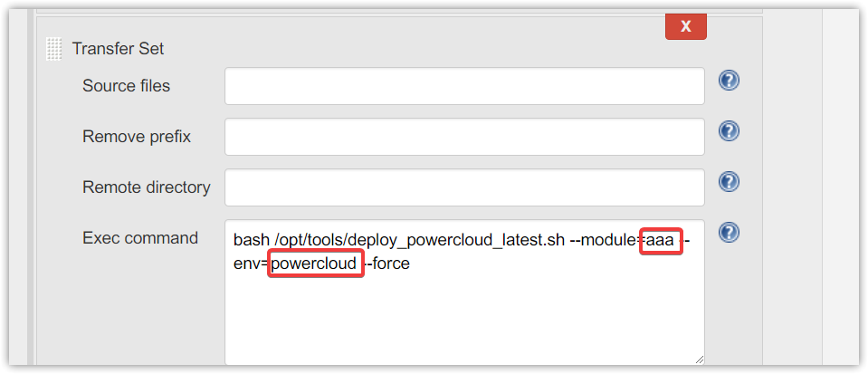Focus the Remove prefix input box
The width and height of the screenshot is (868, 374).
(x=464, y=137)
